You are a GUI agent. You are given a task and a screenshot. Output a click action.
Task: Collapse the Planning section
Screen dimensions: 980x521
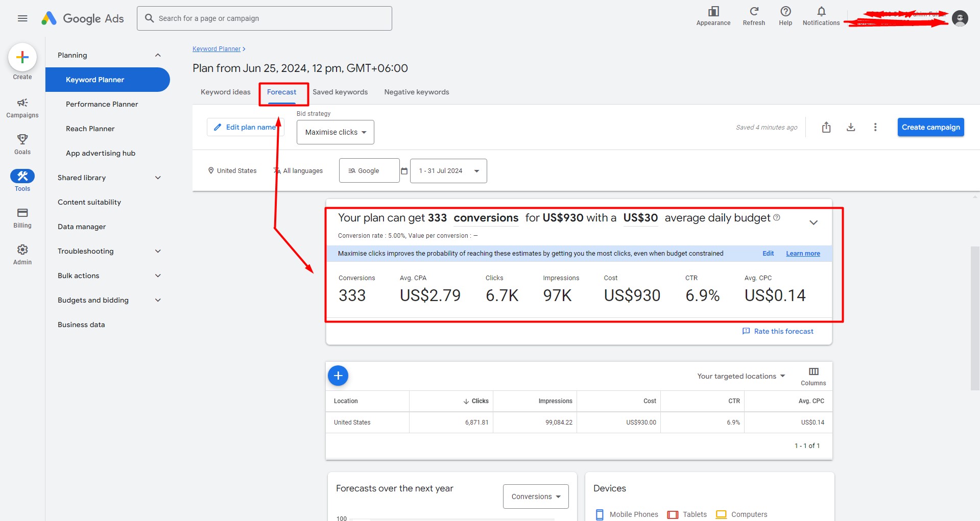158,55
